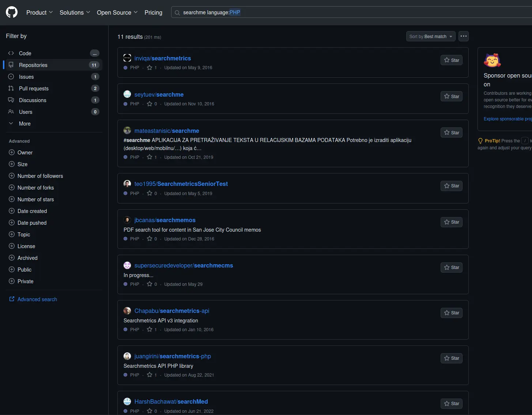Open juangirini/searchmetrics-php repository
The image size is (532, 415).
[173, 356]
